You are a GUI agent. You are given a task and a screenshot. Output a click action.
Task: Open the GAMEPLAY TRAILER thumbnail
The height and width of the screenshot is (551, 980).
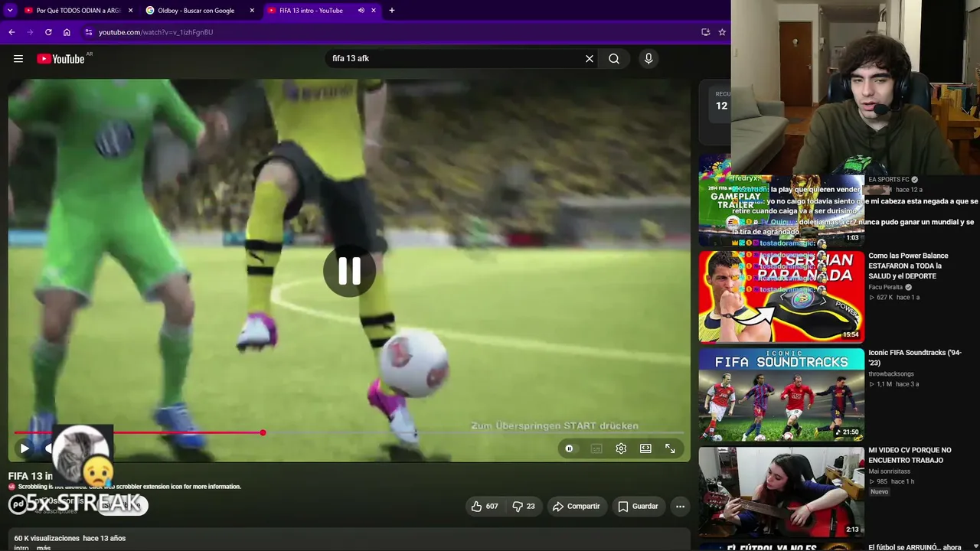(x=781, y=199)
